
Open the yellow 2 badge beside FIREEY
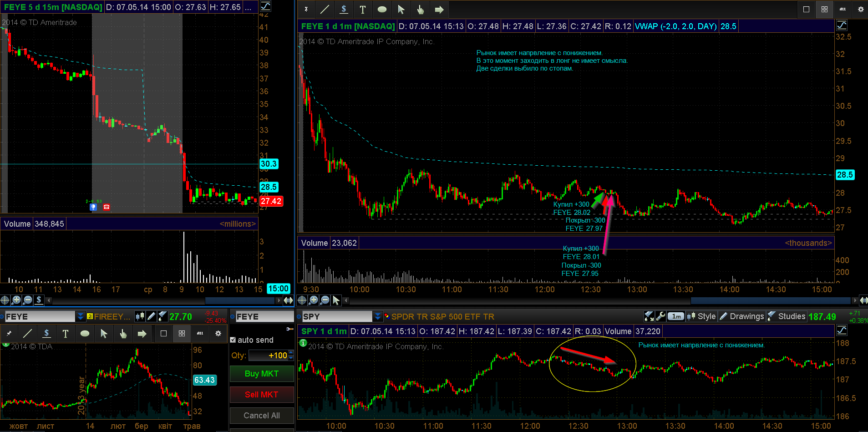coord(90,316)
